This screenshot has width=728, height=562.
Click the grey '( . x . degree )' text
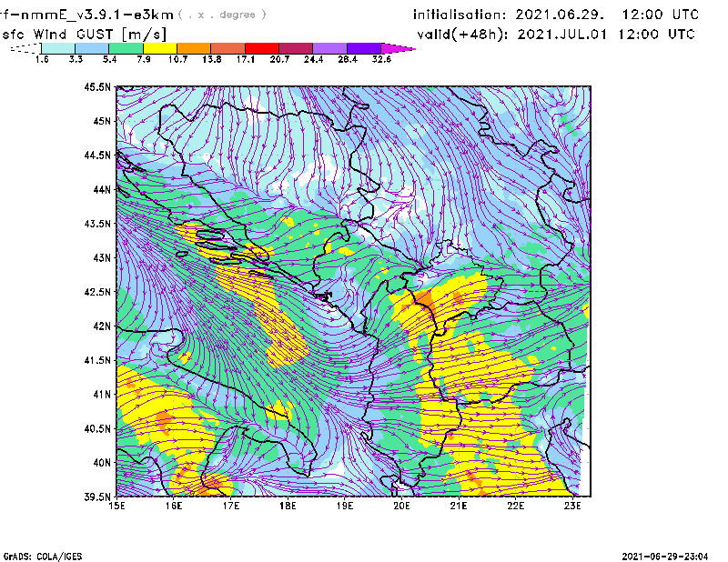pyautogui.click(x=222, y=15)
